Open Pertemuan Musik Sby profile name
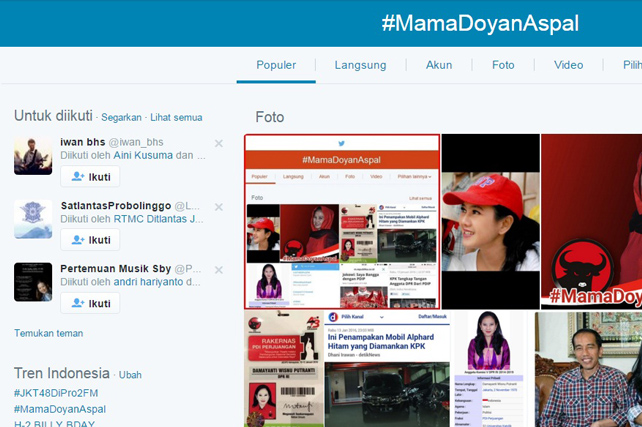Screen dimensions: 642x427 click(115, 269)
